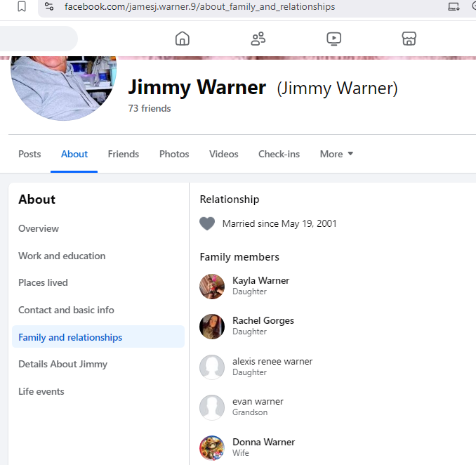Select Family and relationships section
The image size is (476, 465).
click(98, 337)
